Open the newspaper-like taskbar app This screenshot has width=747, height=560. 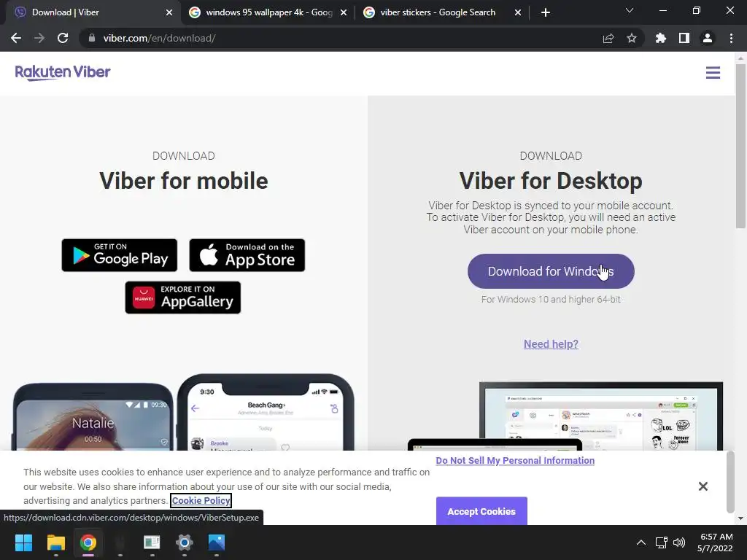click(152, 542)
